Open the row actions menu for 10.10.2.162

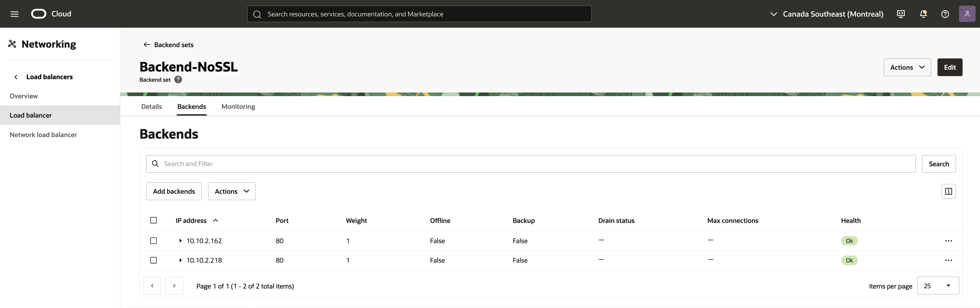pos(949,241)
